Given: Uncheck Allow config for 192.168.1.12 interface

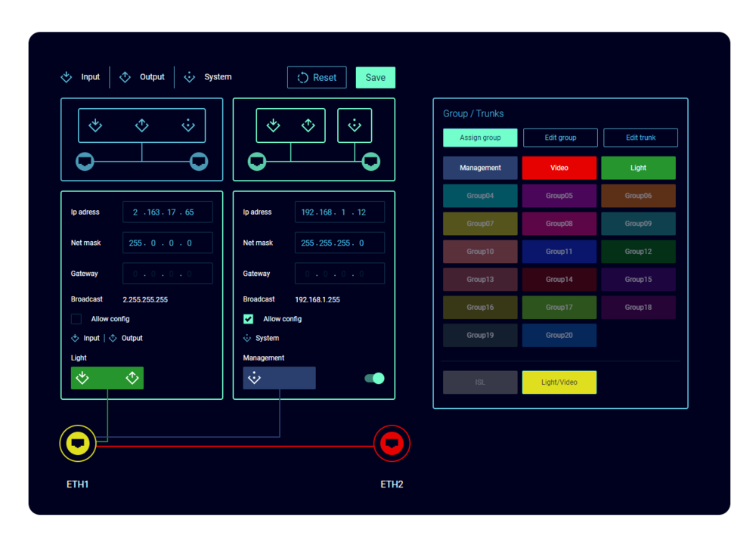Looking at the screenshot, I should [x=248, y=319].
